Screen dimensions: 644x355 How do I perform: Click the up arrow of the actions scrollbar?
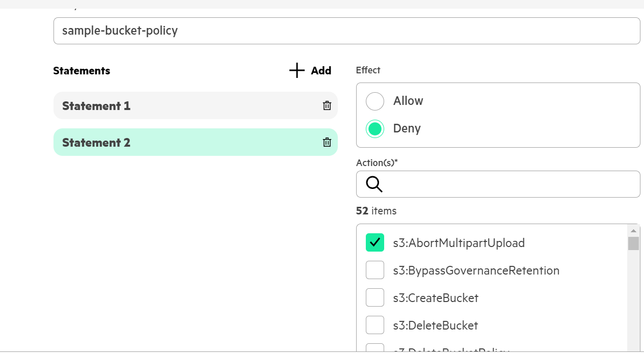pos(633,230)
